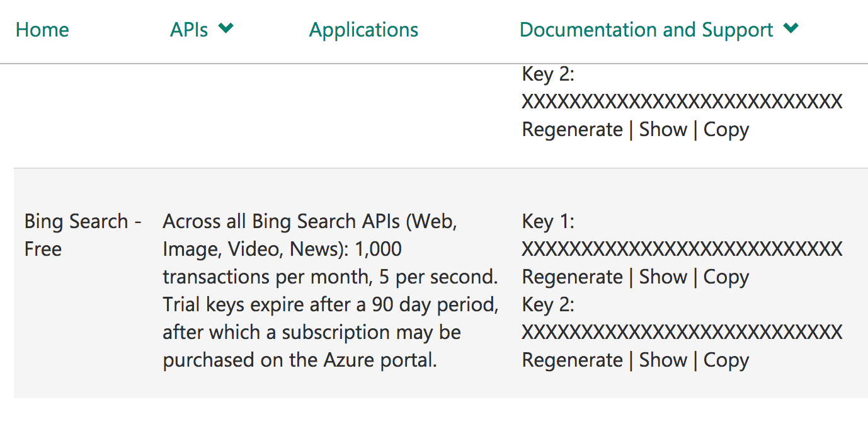Expand the Documentation and Support menu
This screenshot has width=868, height=436.
(646, 30)
